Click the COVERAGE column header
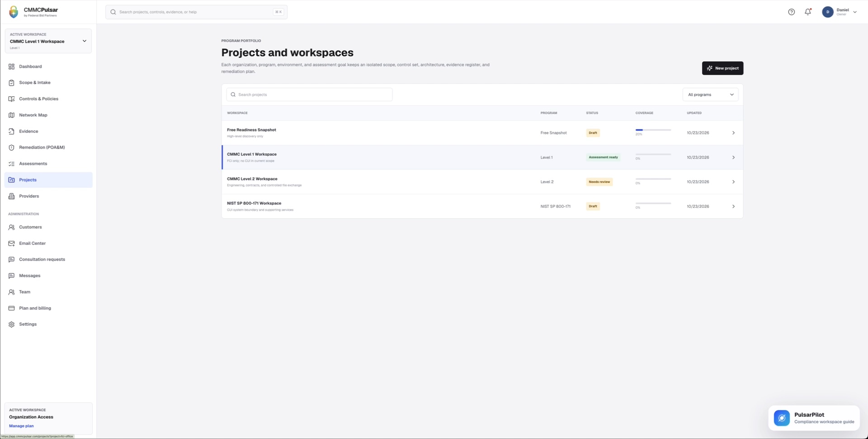 [x=644, y=113]
